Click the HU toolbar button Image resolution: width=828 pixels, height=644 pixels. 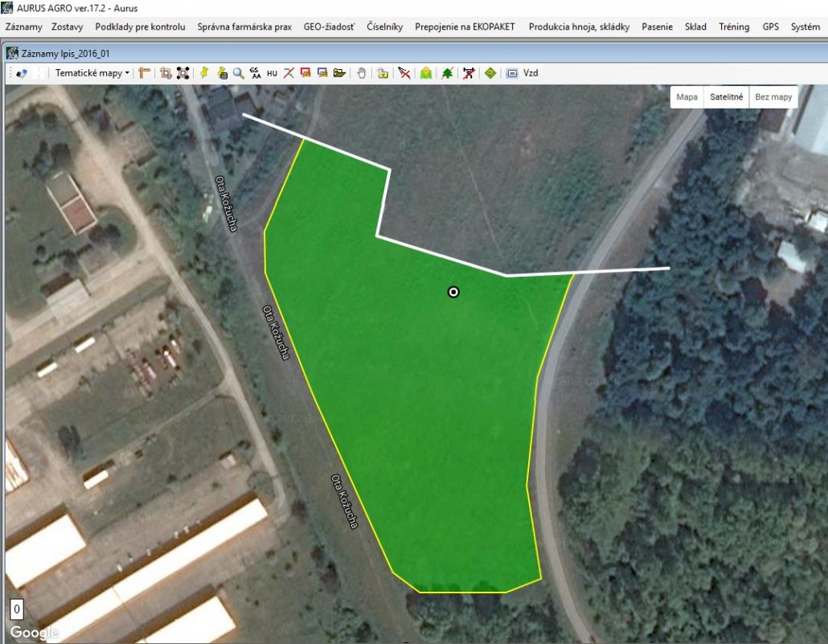(x=272, y=73)
